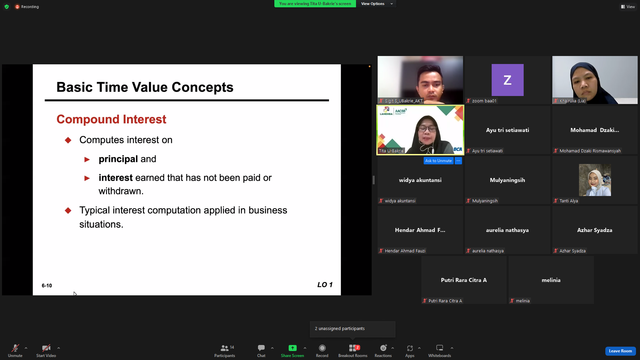
Task: Expand audio options arrow beside Unmute
Action: 26,348
